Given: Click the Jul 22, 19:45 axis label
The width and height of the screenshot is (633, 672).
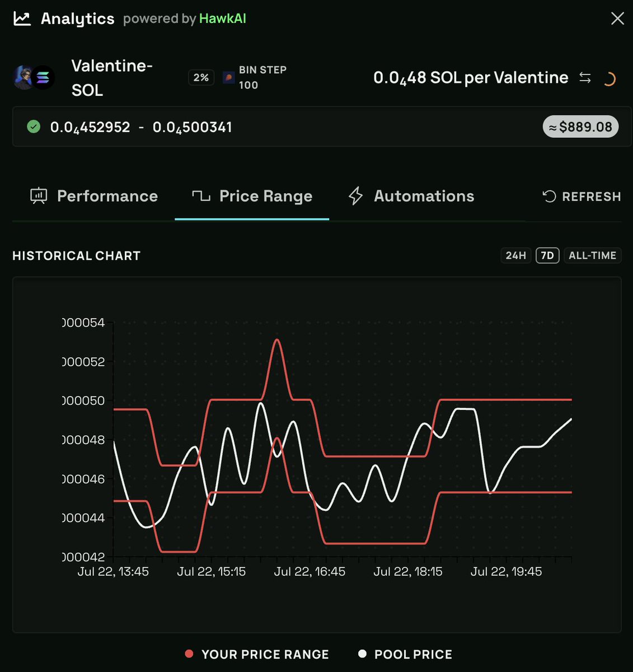Looking at the screenshot, I should pyautogui.click(x=507, y=572).
